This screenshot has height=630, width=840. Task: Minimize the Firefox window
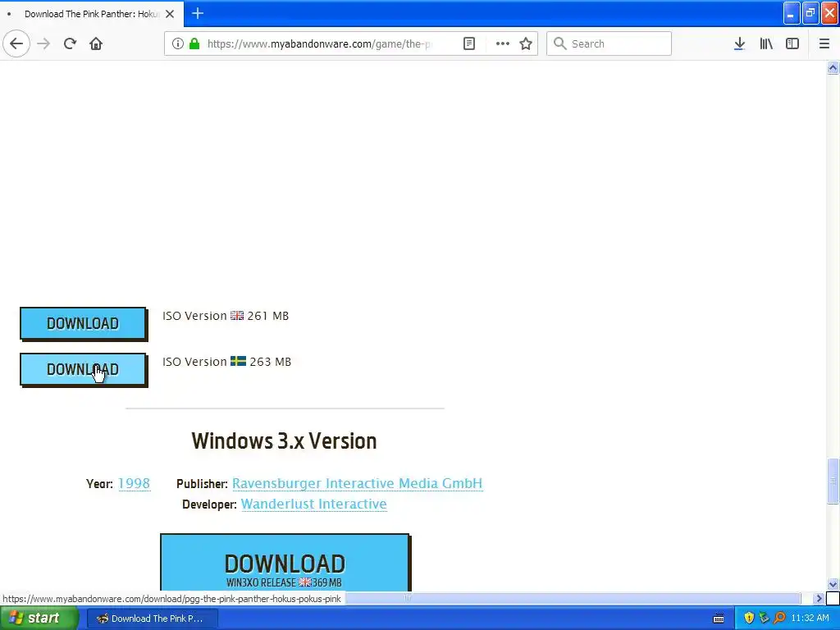[x=792, y=13]
